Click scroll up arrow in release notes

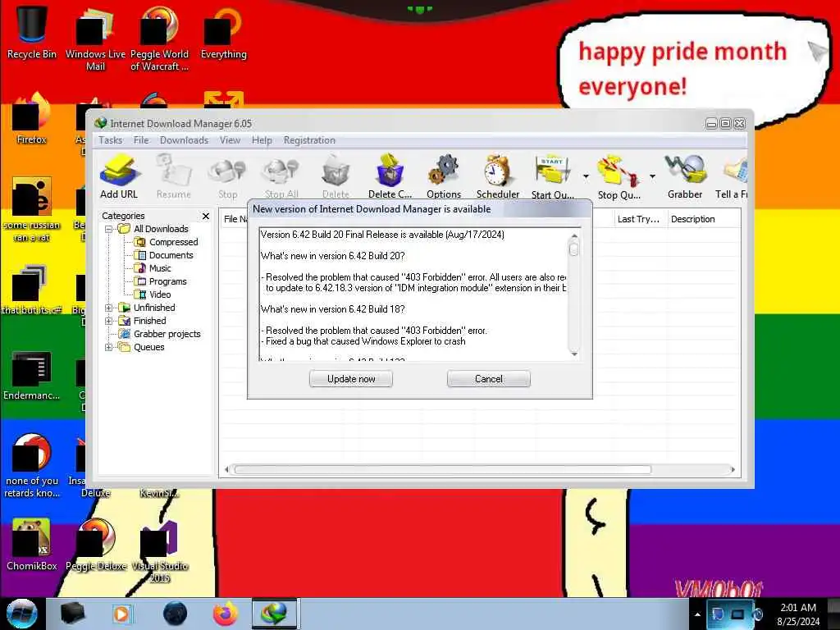[x=573, y=235]
